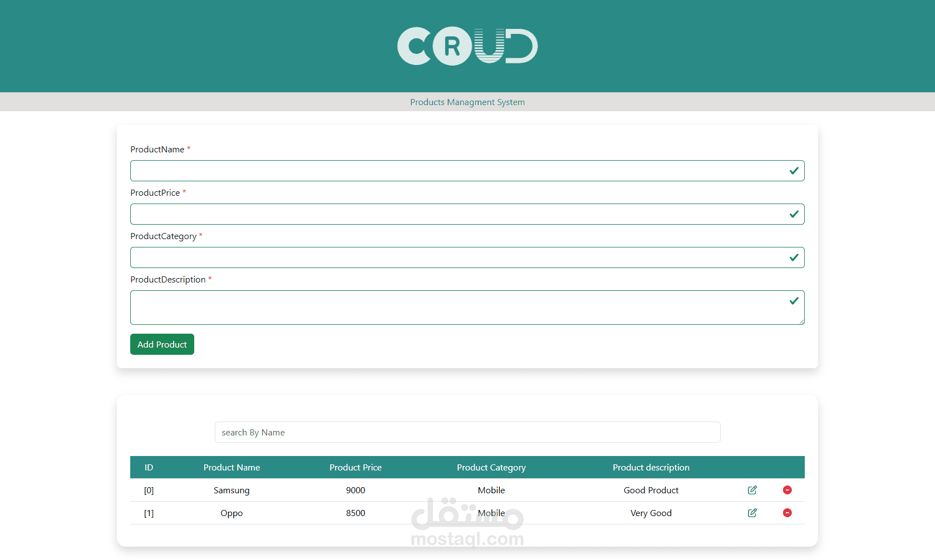
Task: Focus the ProductName input field
Action: (467, 171)
